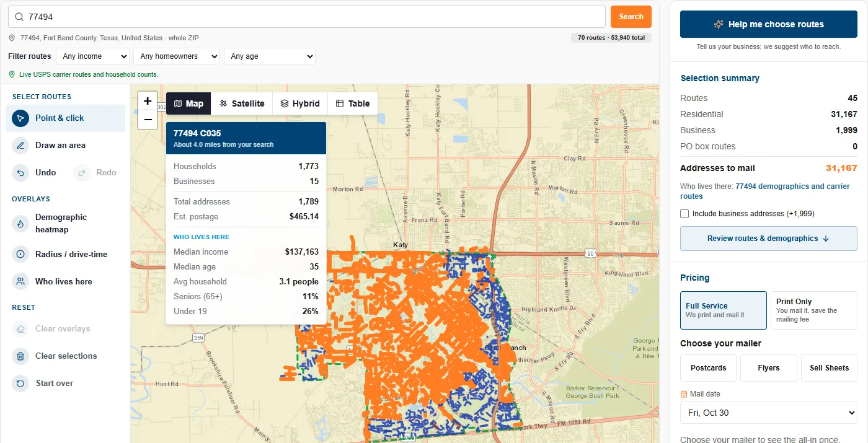Screen dimensions: 868x443
Task: Click the magnifier icon in search field
Action: coord(19,17)
